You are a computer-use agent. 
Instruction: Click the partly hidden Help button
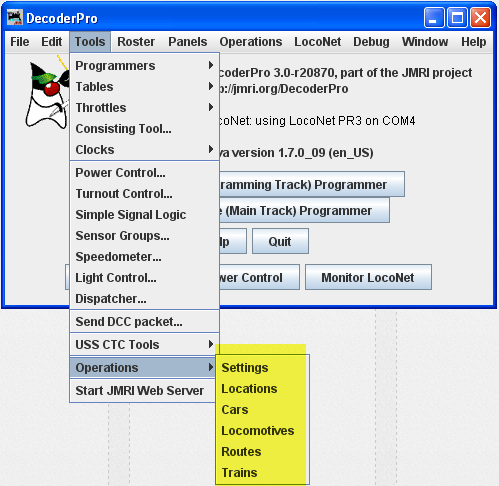click(x=233, y=241)
